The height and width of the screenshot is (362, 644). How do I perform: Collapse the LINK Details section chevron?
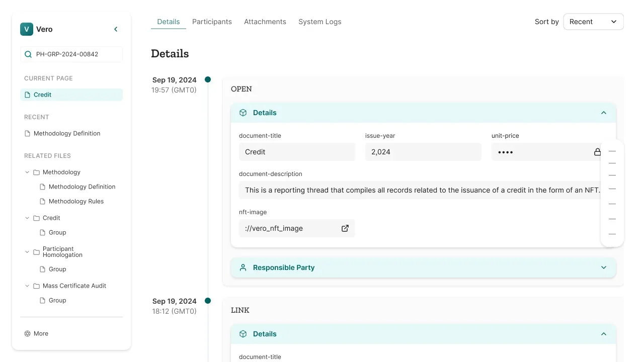point(604,334)
